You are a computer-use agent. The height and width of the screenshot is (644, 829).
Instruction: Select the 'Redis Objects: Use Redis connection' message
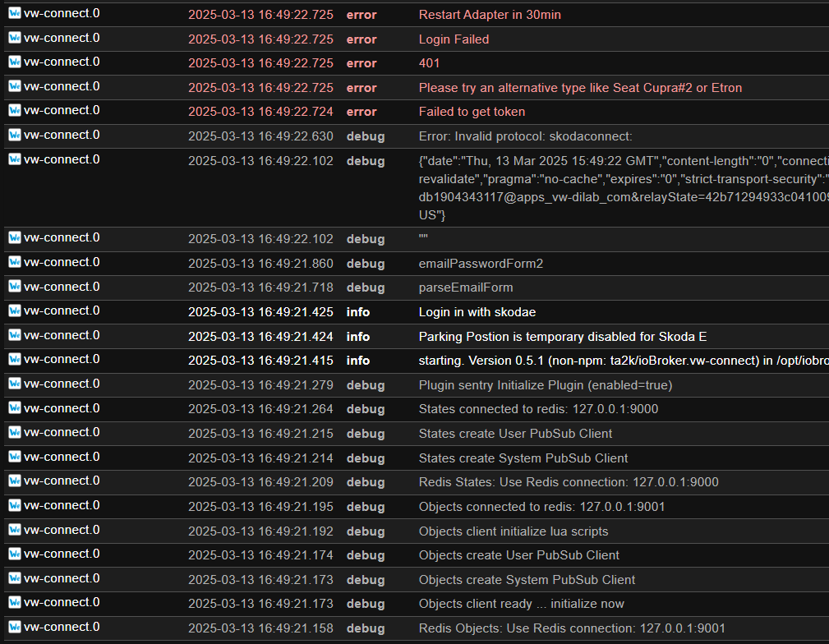[572, 628]
